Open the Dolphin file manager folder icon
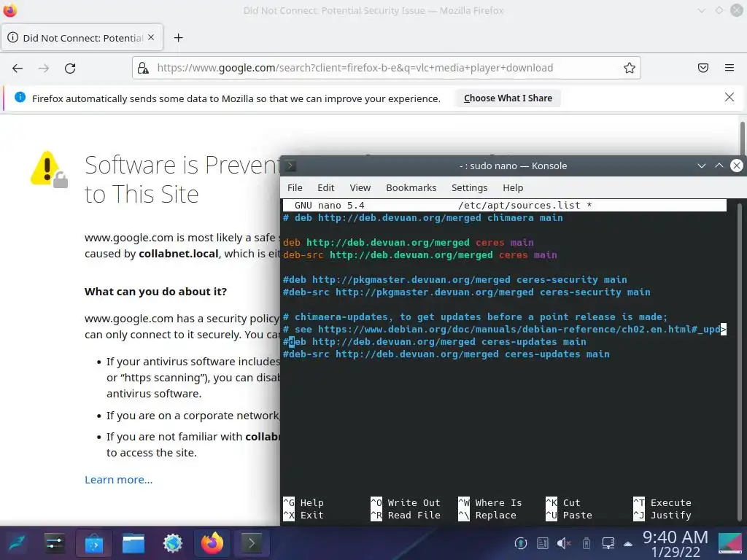 pyautogui.click(x=133, y=543)
